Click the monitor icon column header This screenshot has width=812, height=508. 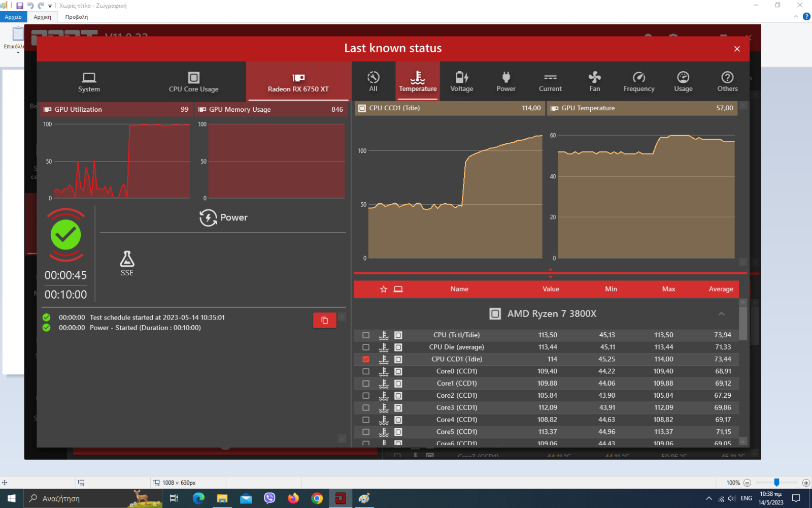point(398,289)
